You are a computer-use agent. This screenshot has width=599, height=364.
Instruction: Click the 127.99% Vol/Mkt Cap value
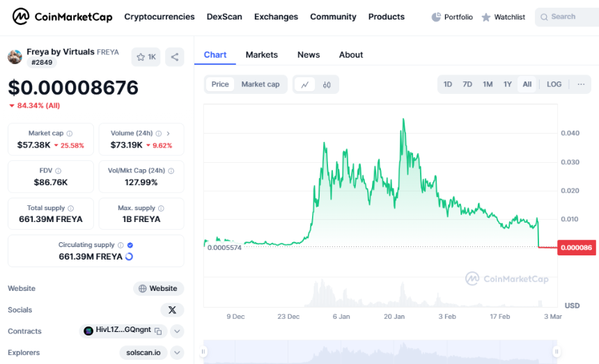coord(141,182)
